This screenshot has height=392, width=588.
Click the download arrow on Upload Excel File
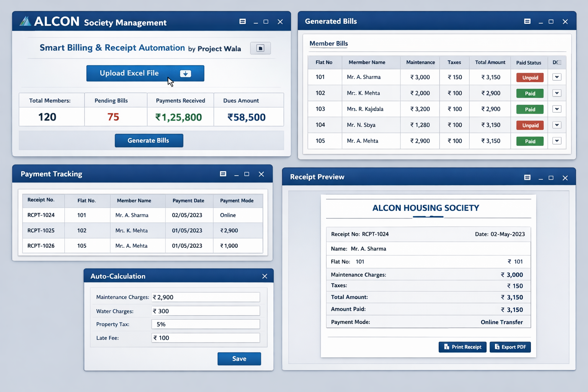185,73
